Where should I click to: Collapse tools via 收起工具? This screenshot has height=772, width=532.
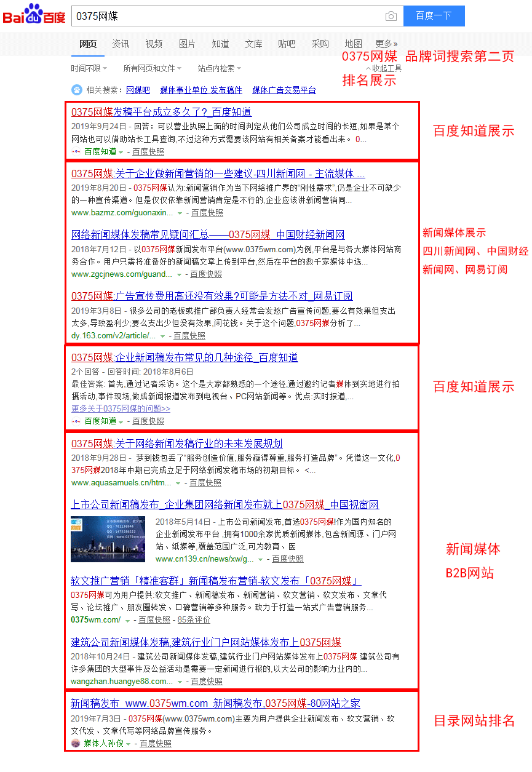tap(384, 68)
